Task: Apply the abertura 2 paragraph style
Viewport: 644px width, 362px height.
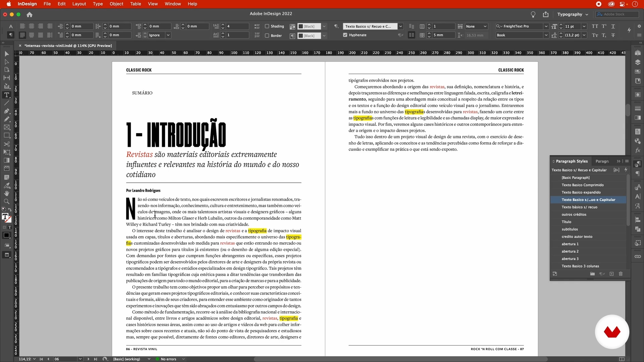Action: tap(570, 251)
